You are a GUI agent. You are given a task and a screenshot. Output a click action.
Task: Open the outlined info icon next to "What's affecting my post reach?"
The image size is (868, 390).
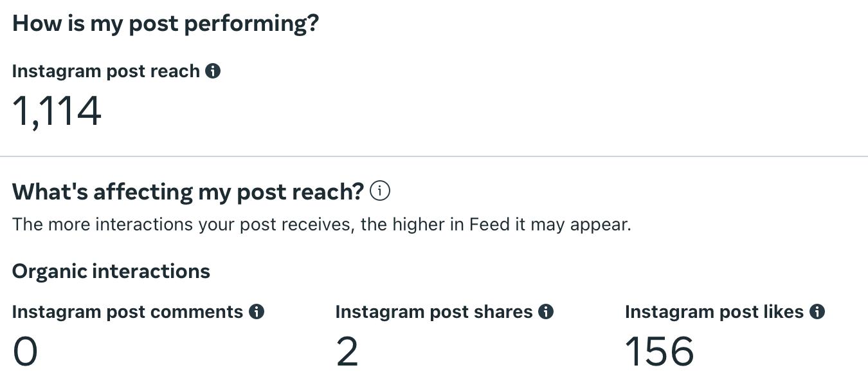click(380, 191)
